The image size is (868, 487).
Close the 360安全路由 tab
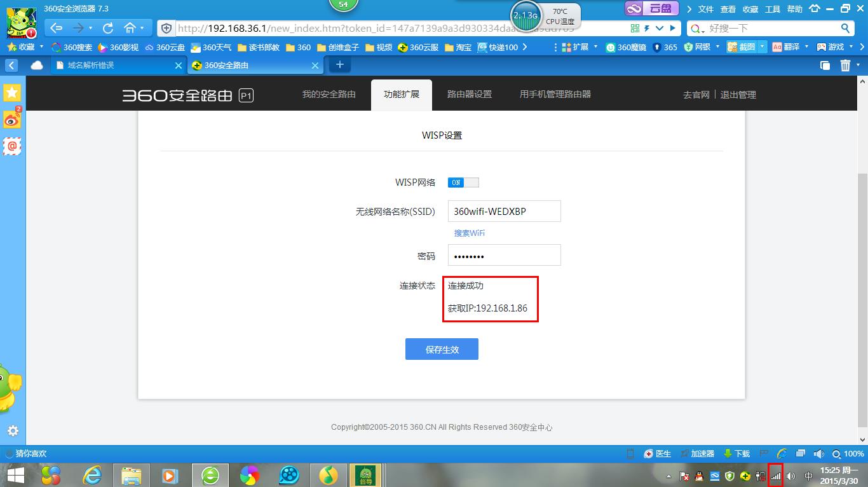click(315, 65)
